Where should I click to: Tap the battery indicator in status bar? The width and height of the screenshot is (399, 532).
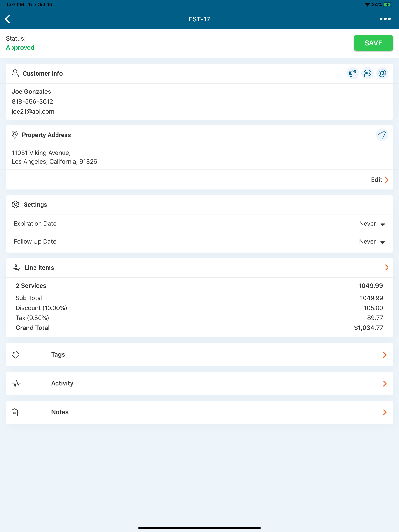(x=388, y=4)
